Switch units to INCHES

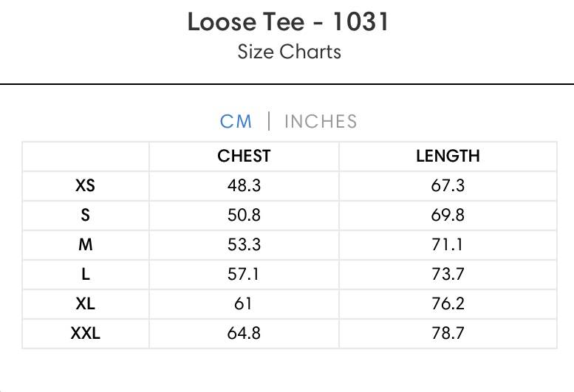[321, 121]
